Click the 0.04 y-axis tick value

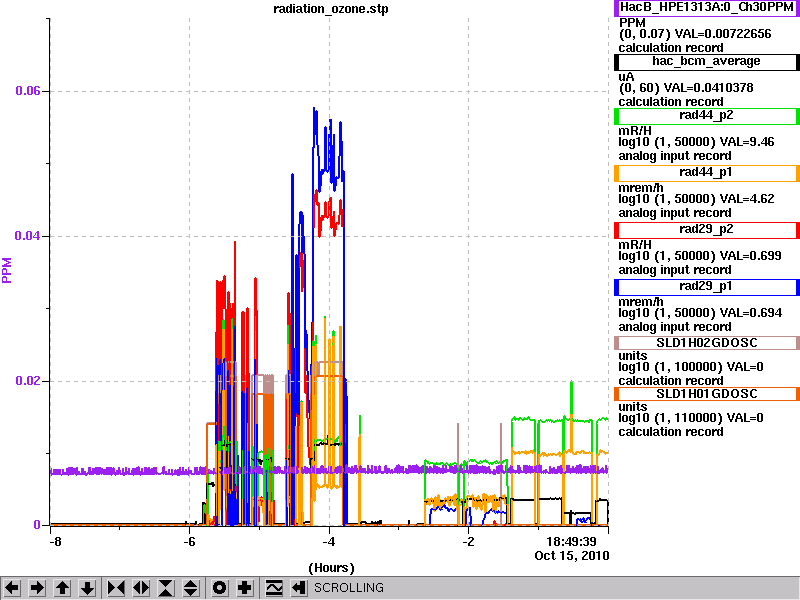[x=28, y=236]
